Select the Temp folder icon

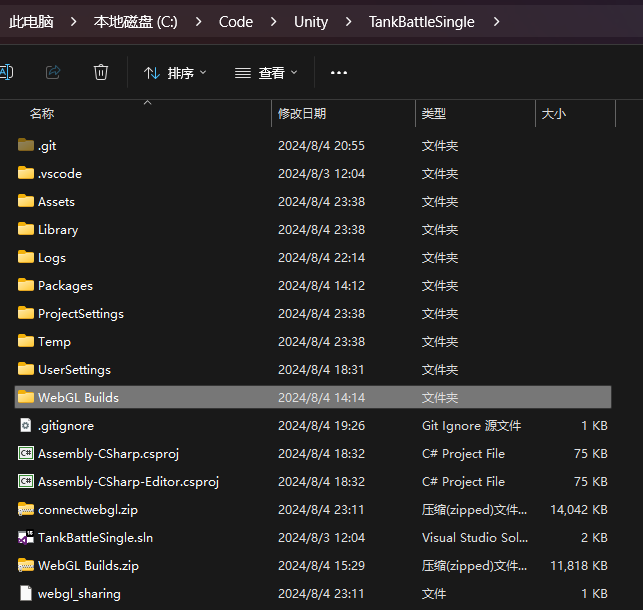tap(26, 341)
